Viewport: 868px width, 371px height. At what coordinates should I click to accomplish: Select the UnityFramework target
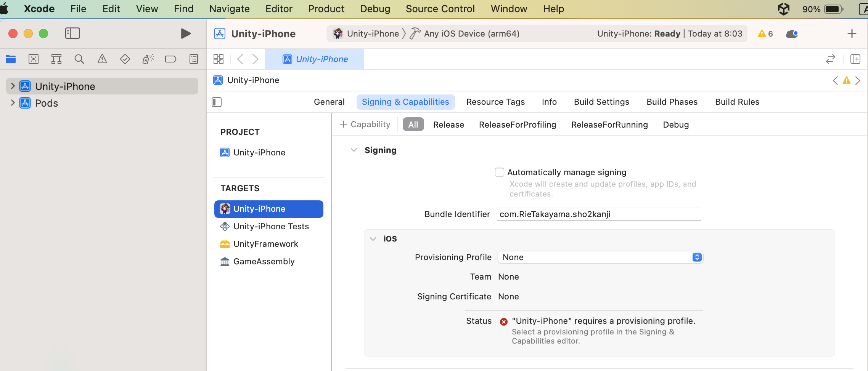(x=265, y=244)
